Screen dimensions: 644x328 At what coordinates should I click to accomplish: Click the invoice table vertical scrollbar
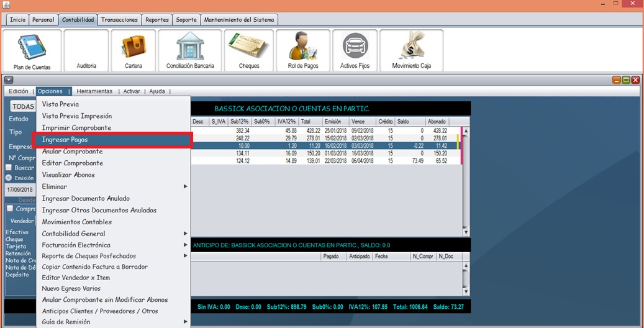466,180
